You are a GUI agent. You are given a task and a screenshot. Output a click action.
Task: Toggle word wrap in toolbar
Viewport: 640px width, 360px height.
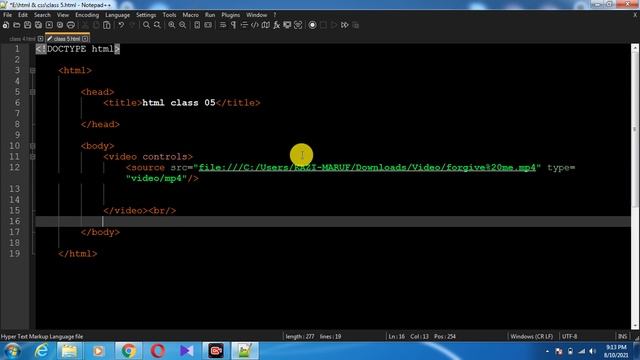point(223,25)
